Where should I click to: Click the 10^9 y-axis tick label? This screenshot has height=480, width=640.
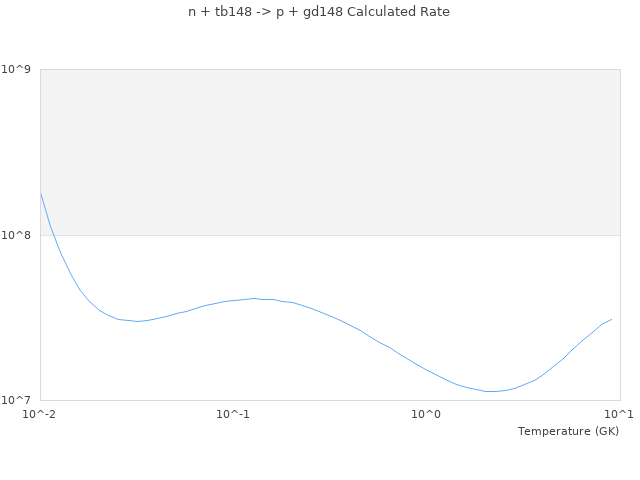pyautogui.click(x=20, y=69)
